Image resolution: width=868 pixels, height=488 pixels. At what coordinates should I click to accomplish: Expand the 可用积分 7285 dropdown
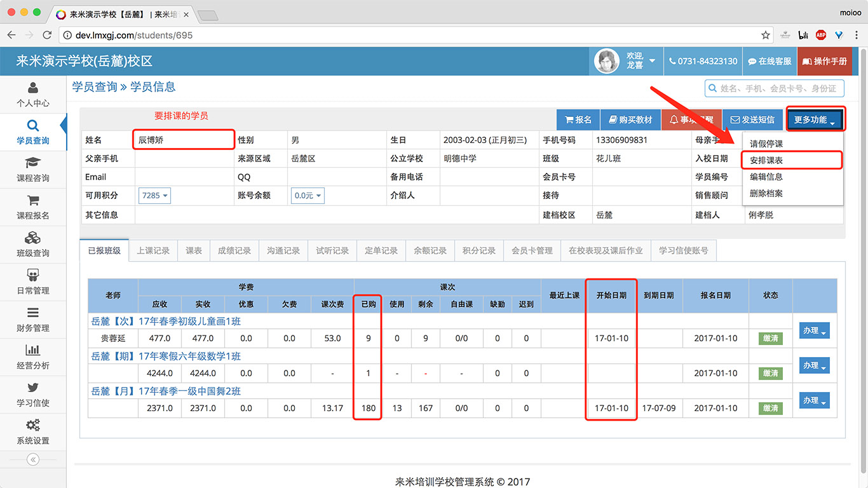[x=155, y=196]
